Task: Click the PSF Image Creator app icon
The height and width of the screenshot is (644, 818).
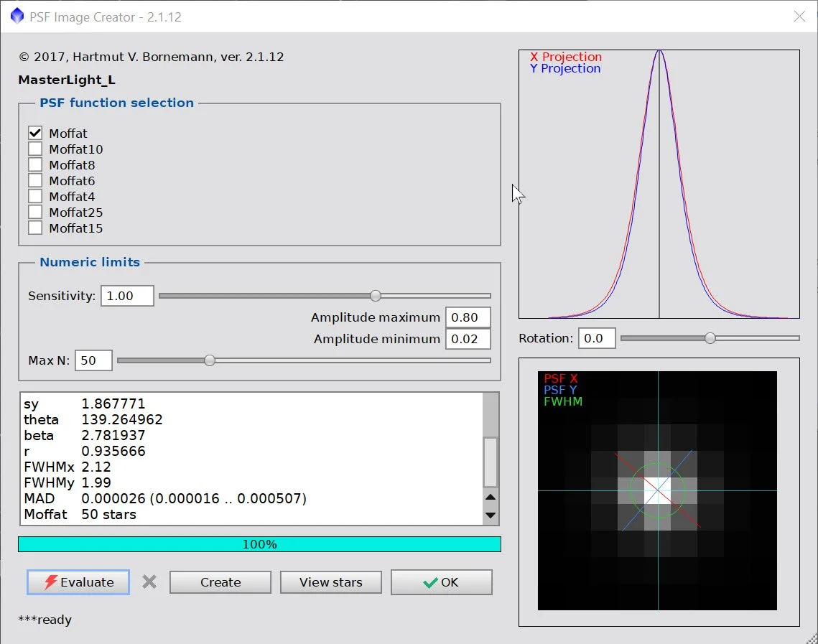Action: [17, 17]
